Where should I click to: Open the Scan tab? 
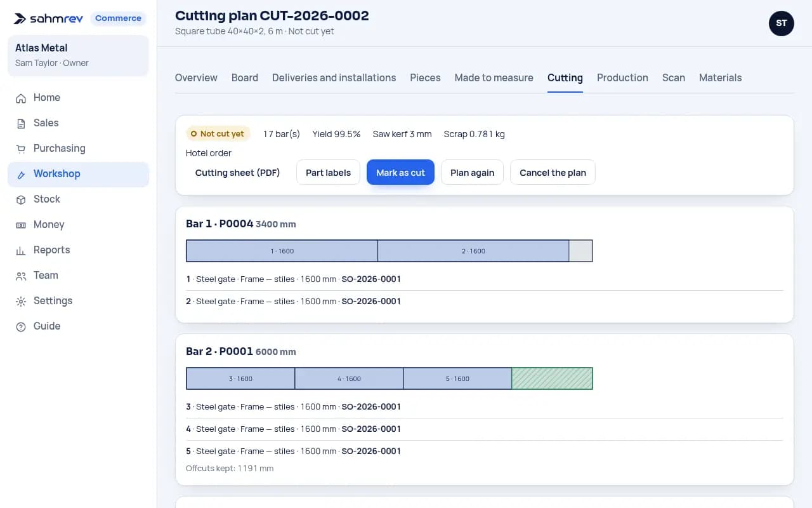point(674,77)
